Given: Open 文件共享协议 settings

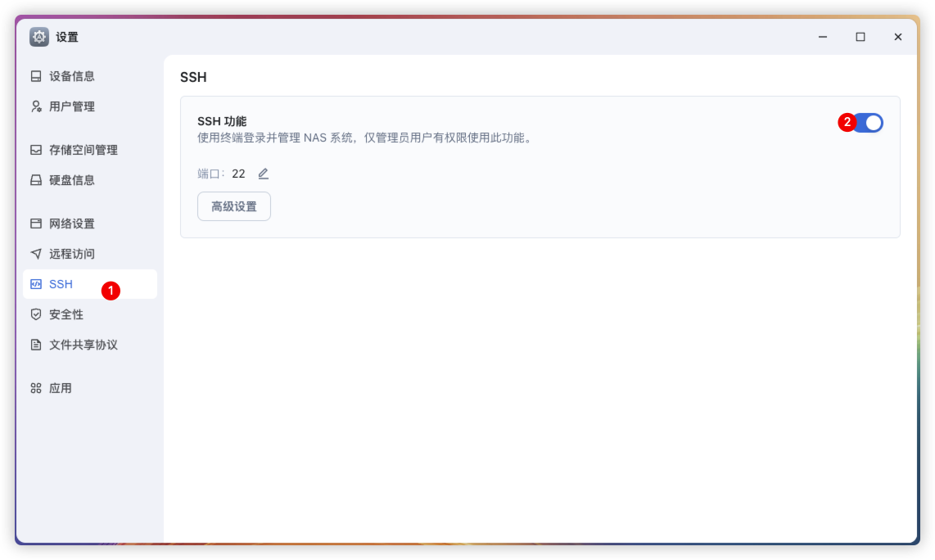Looking at the screenshot, I should [x=84, y=345].
